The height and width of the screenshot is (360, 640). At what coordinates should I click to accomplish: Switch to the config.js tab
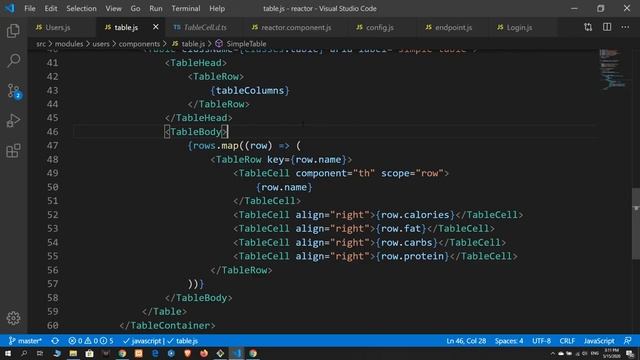click(x=380, y=27)
